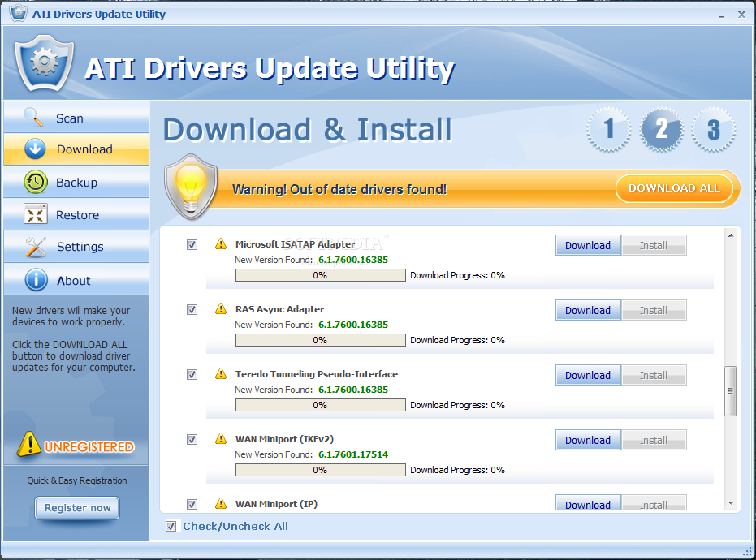The width and height of the screenshot is (756, 560).
Task: Click the step 2 badge
Action: pos(662,130)
